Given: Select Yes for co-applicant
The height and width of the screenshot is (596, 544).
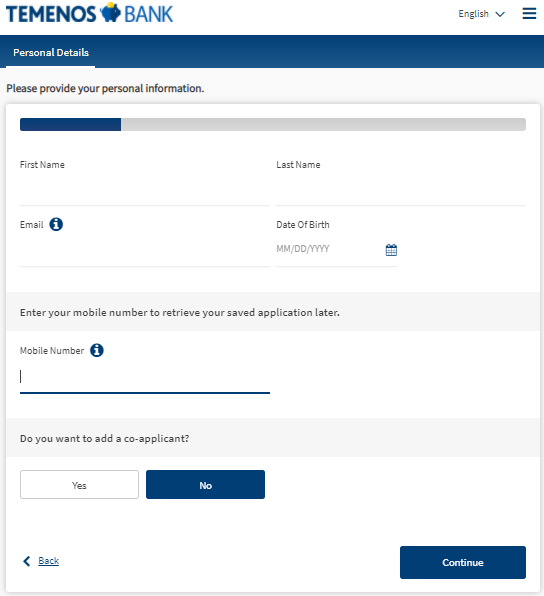Looking at the screenshot, I should coord(79,485).
